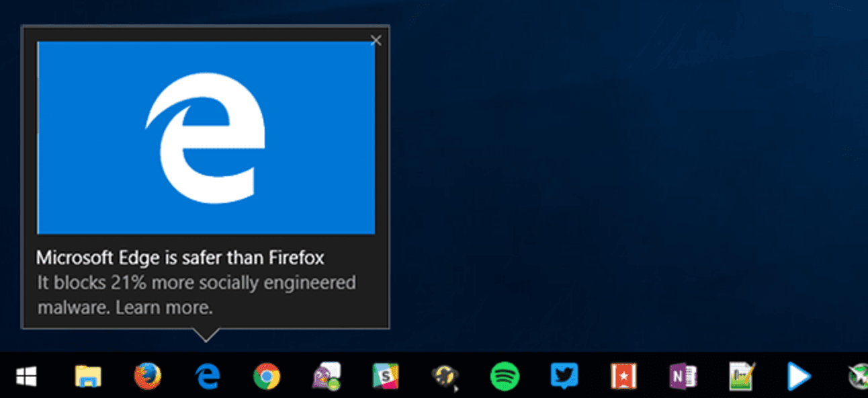Open Spotify from the taskbar
The width and height of the screenshot is (868, 398).
(x=505, y=376)
